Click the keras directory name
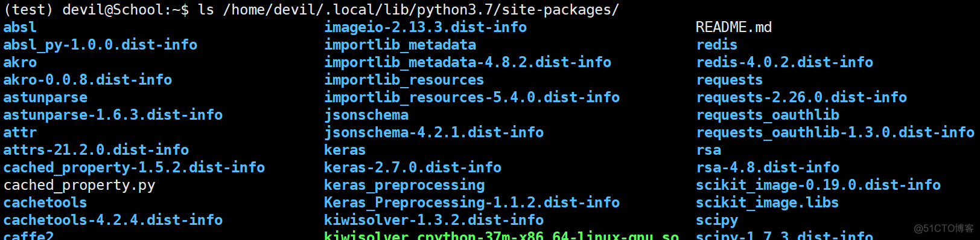The image size is (980, 240). 345,150
